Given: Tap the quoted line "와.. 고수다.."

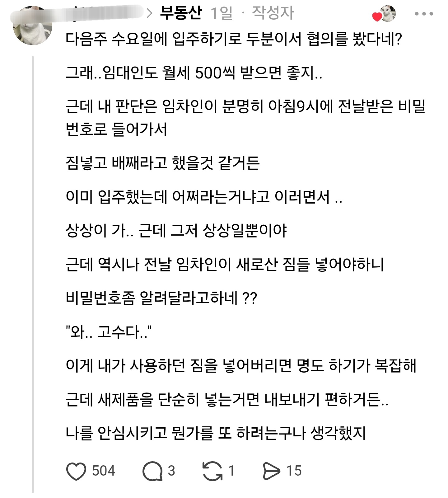Looking at the screenshot, I should (x=109, y=332).
